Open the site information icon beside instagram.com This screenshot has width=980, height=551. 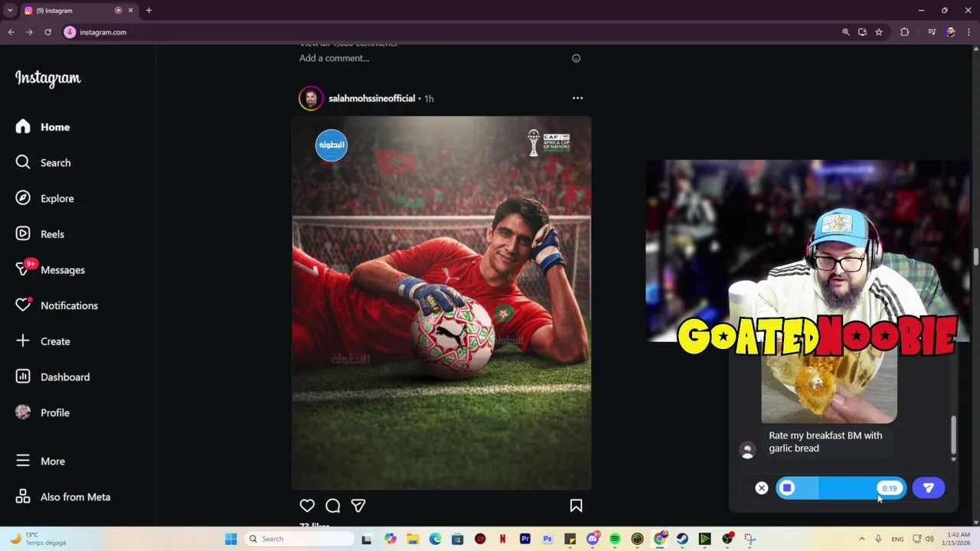coord(70,32)
